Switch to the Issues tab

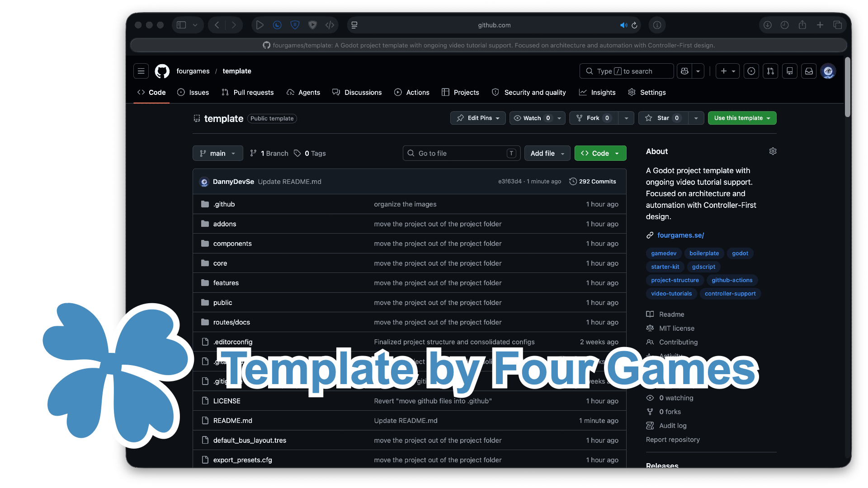tap(193, 93)
